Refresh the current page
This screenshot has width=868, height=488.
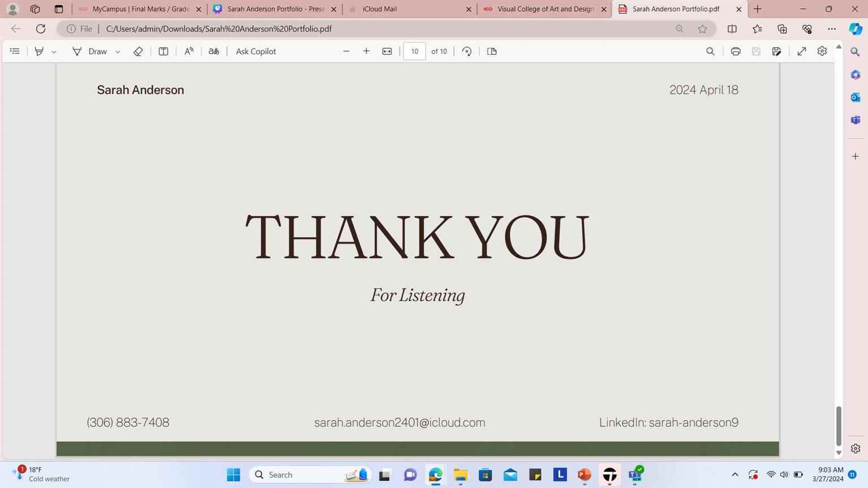point(41,29)
